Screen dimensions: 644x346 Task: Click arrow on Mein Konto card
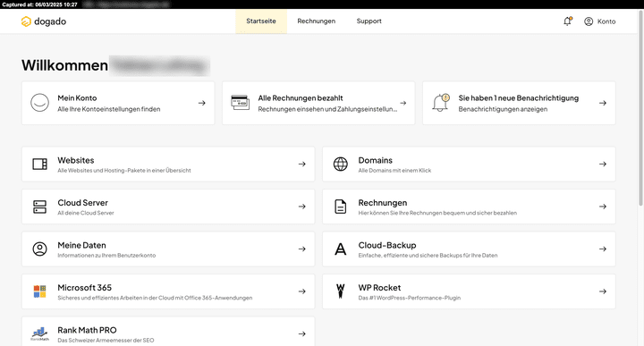click(201, 103)
